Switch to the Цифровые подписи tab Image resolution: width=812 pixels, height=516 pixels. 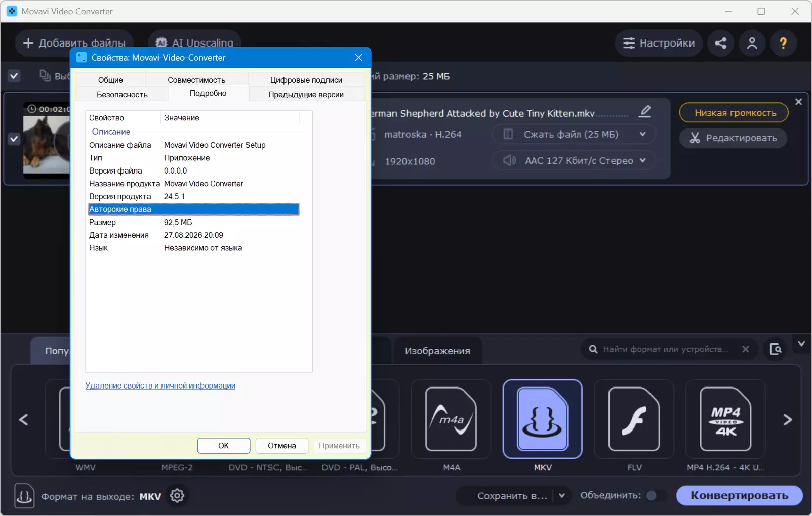(306, 80)
